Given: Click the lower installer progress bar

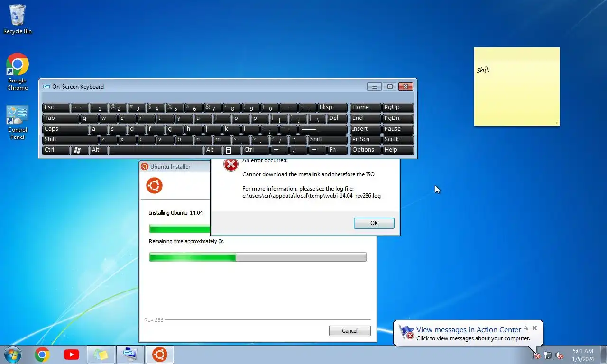Looking at the screenshot, I should pyautogui.click(x=258, y=257).
